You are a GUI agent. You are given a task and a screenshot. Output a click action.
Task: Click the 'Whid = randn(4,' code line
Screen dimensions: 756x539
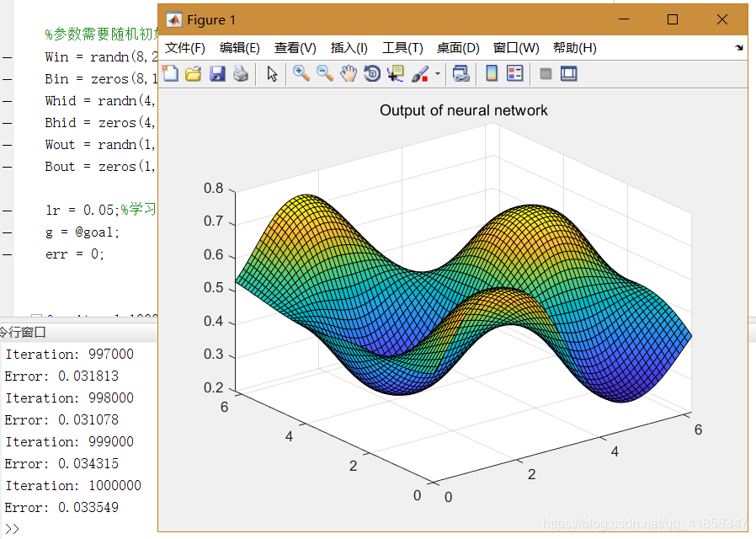click(x=100, y=101)
